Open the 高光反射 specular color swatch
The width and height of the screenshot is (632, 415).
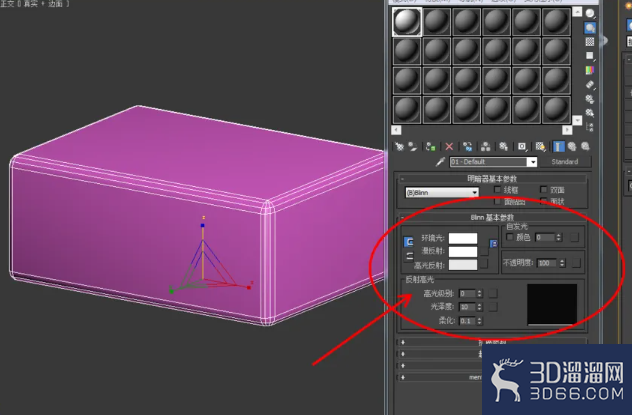point(463,265)
